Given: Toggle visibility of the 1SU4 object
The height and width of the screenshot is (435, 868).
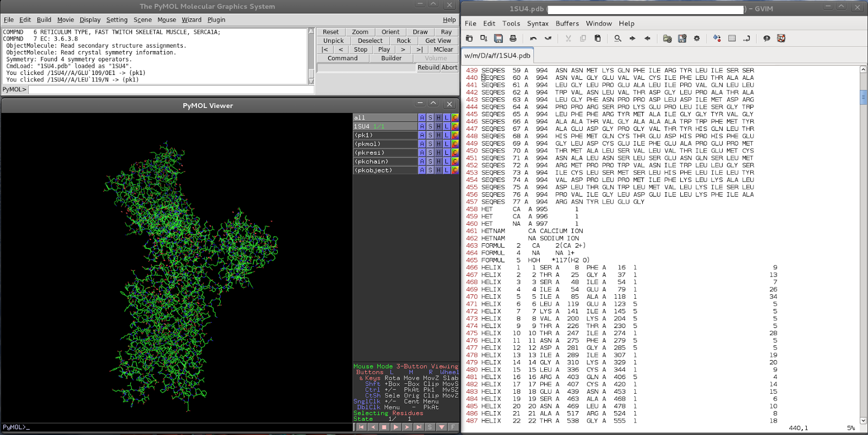Looking at the screenshot, I should tap(385, 127).
